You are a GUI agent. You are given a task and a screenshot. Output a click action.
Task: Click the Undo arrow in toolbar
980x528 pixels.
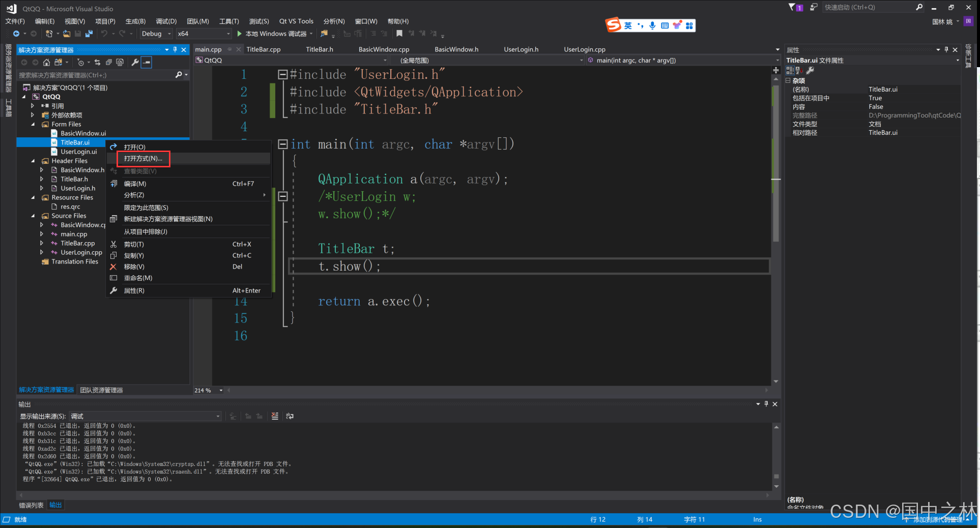[104, 34]
